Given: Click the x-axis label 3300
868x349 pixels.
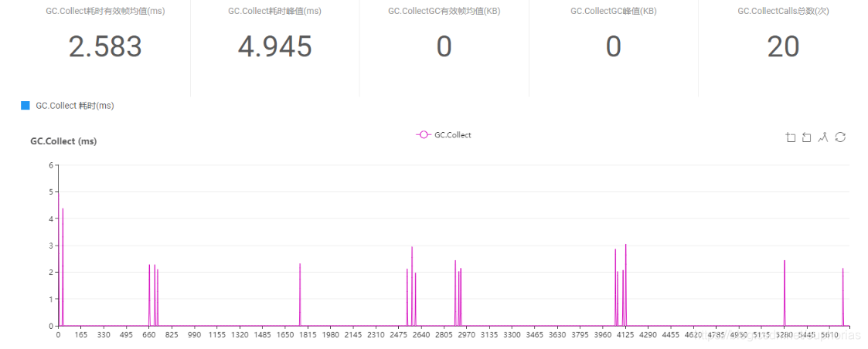Looking at the screenshot, I should tap(512, 334).
